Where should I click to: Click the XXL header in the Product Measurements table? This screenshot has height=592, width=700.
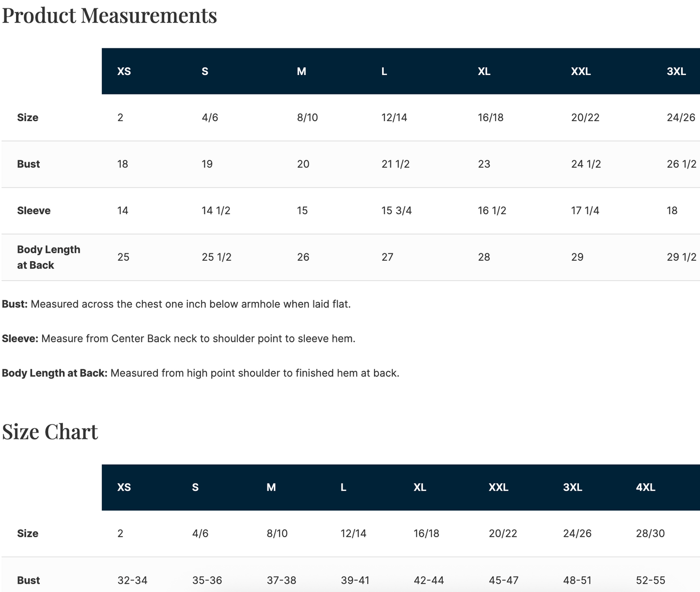(581, 71)
